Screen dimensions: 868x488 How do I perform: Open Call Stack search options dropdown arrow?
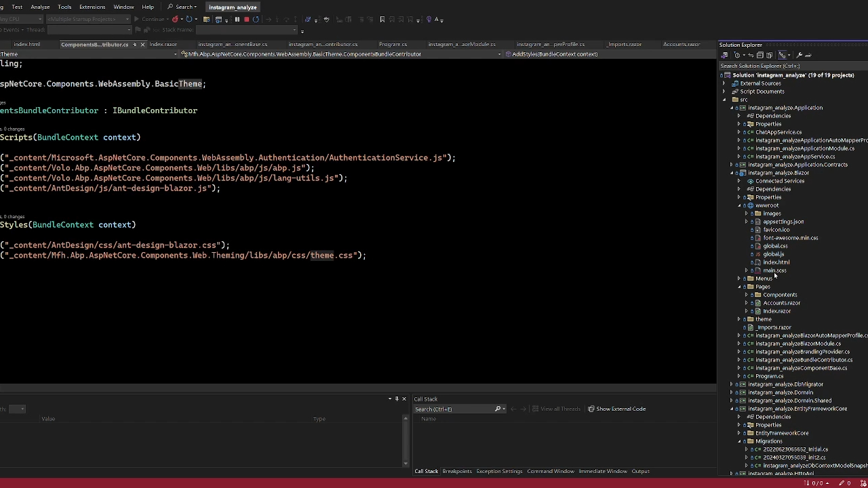click(x=503, y=409)
